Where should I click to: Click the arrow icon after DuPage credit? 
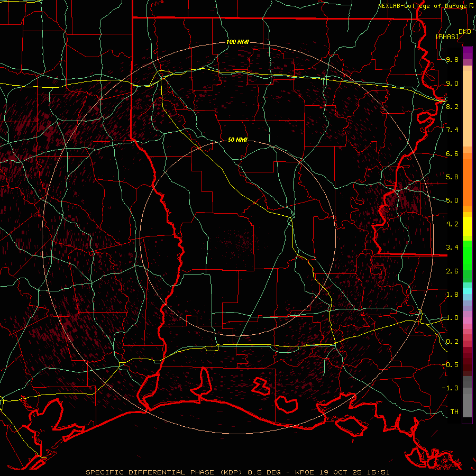471,5
